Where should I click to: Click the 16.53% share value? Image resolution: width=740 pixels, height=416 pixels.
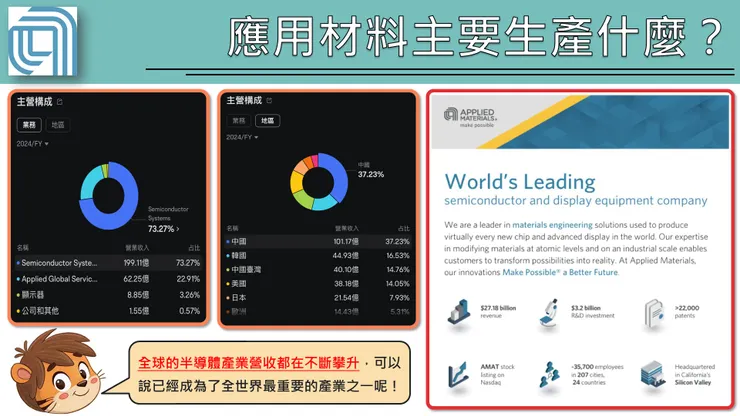click(x=398, y=255)
